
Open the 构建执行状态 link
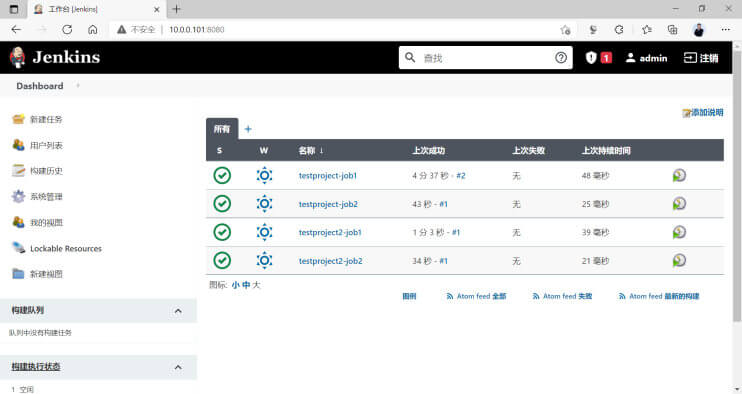pos(36,367)
